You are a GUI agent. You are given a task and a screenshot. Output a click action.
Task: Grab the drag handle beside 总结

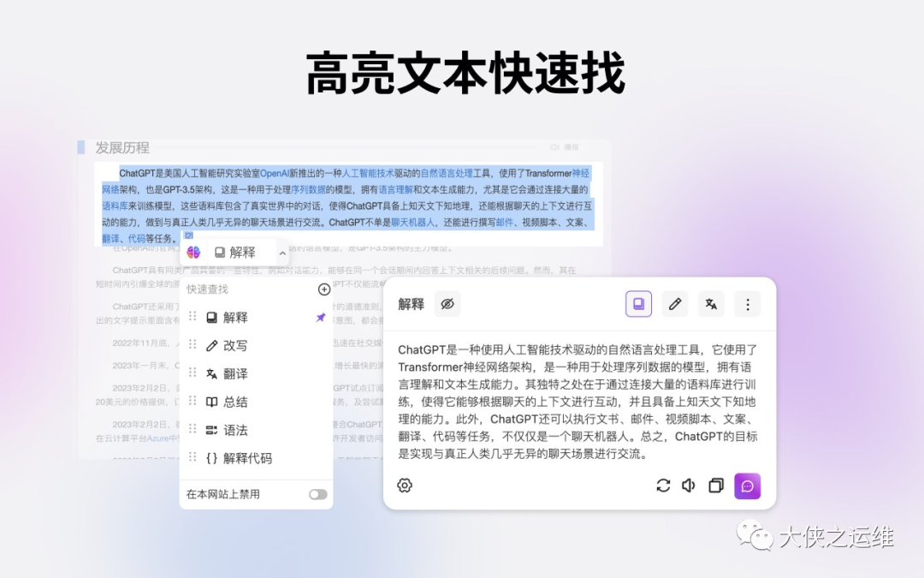(192, 401)
